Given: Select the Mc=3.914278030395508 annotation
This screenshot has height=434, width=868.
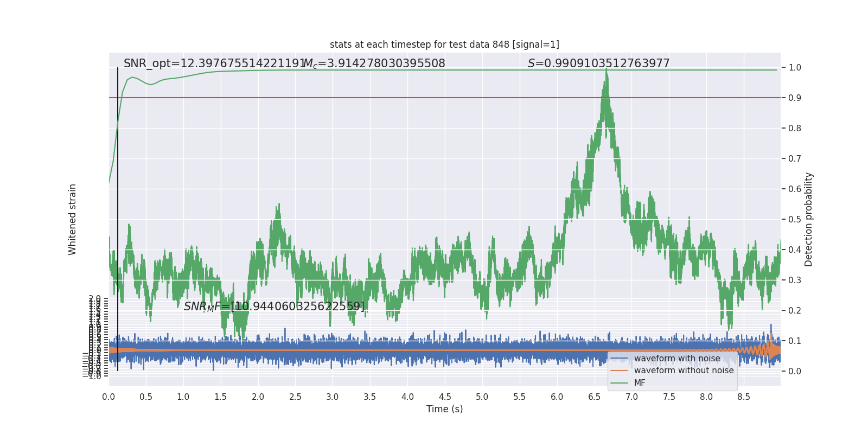Looking at the screenshot, I should 374,63.
